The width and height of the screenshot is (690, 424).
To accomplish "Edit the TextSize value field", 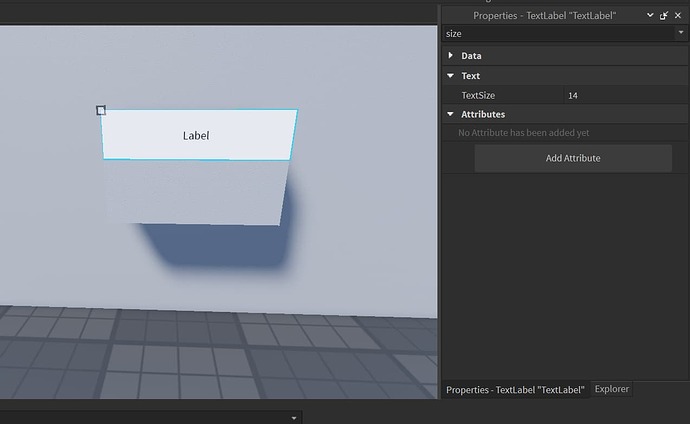I will tap(625, 95).
